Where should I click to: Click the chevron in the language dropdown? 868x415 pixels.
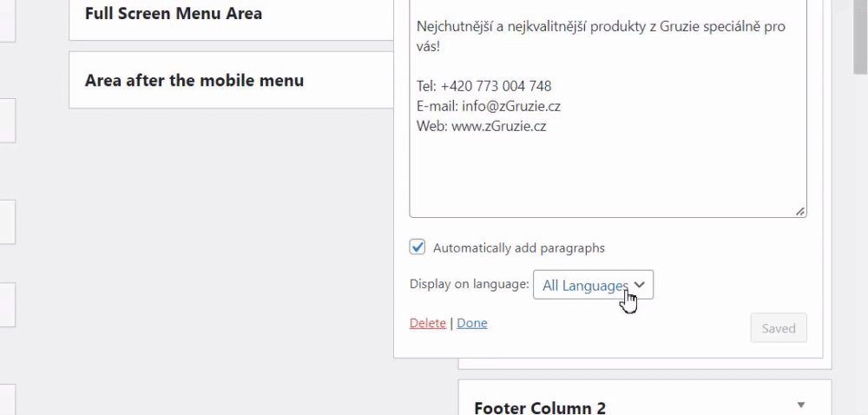640,285
